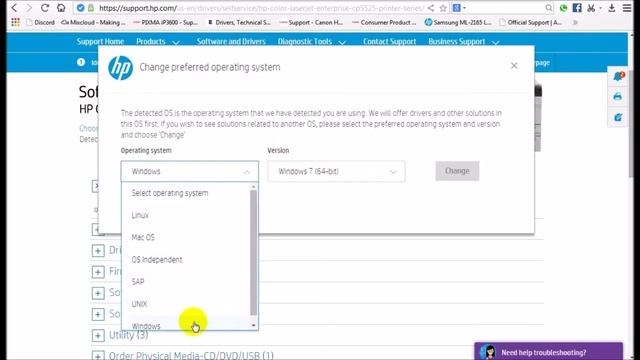
Task: Click the printer icon in right sidebar
Action: coord(618,97)
